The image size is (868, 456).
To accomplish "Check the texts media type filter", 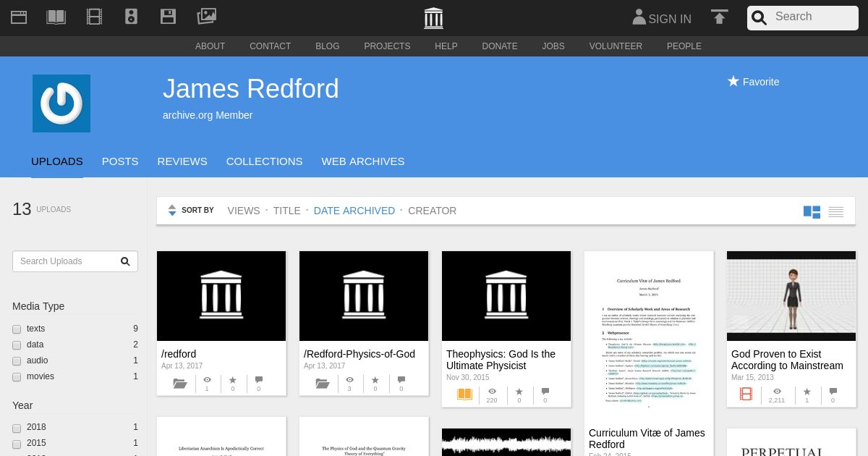I will [x=17, y=329].
